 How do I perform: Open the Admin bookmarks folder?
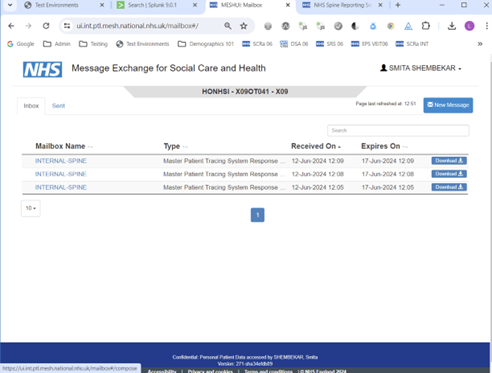pos(57,44)
